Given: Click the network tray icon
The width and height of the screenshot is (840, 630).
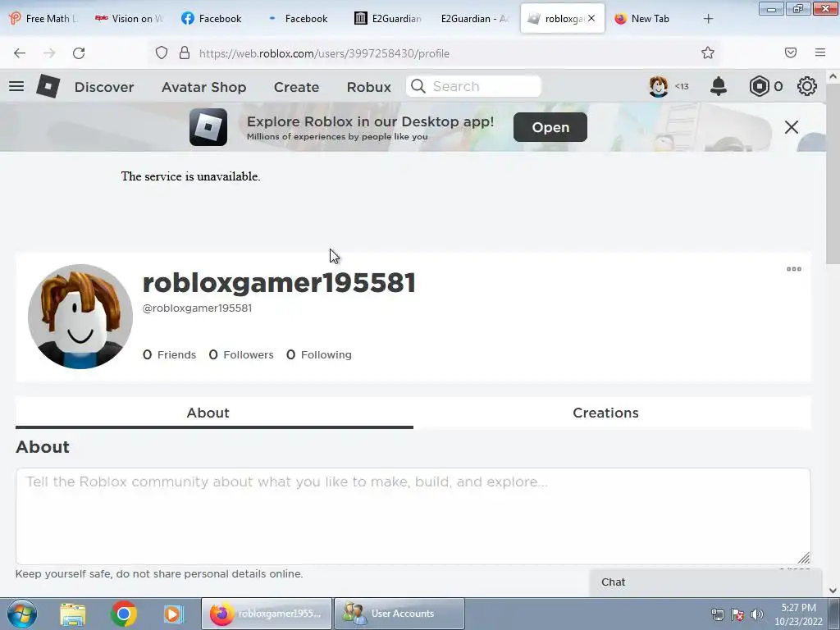Looking at the screenshot, I should [717, 614].
